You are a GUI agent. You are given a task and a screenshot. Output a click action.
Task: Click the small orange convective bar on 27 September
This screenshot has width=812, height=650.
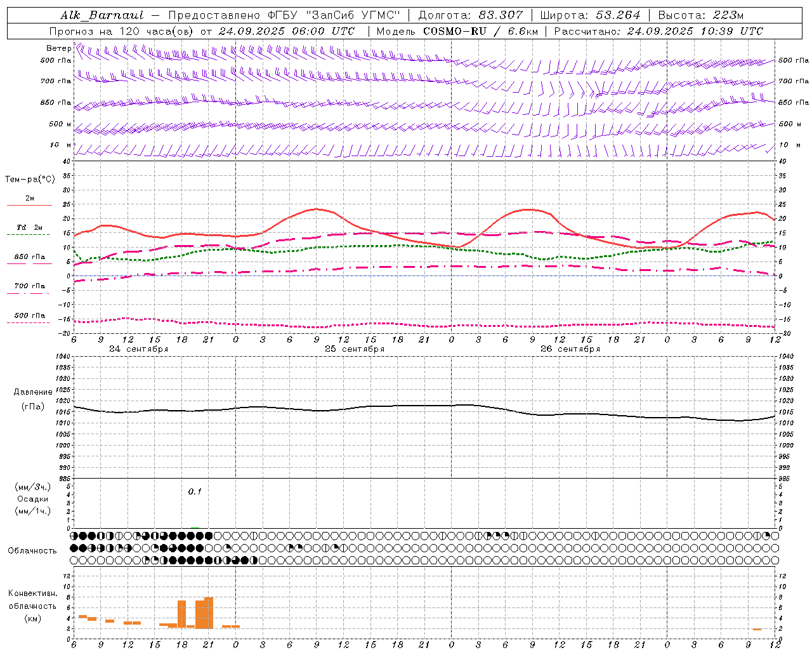757,630
